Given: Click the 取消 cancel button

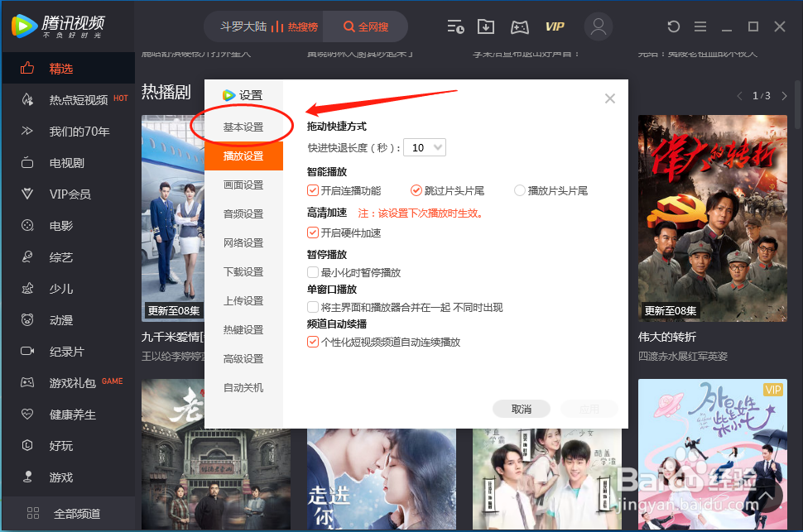Looking at the screenshot, I should tap(522, 409).
